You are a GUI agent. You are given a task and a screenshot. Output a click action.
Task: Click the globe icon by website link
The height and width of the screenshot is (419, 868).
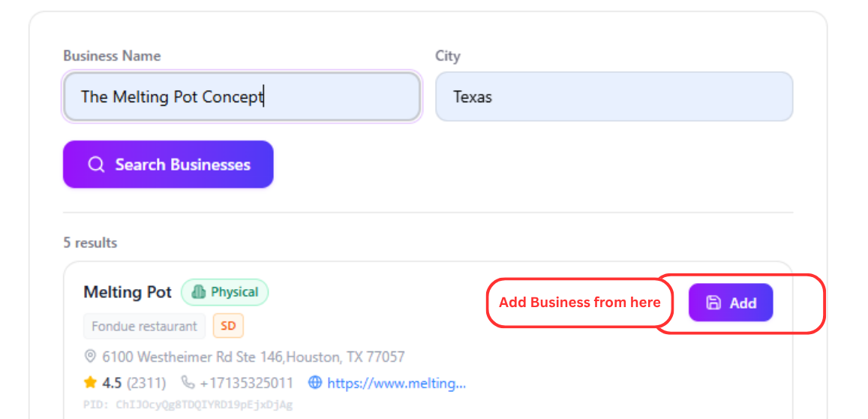coord(315,382)
